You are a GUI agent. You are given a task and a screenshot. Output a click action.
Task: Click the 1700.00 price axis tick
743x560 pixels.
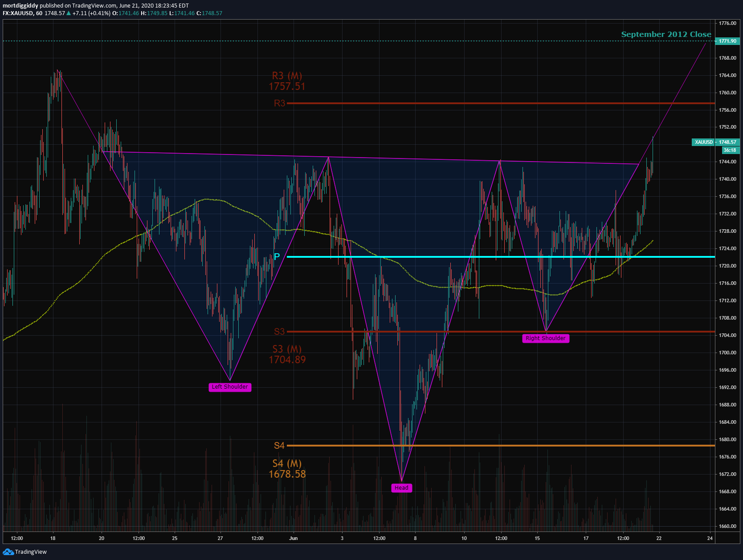click(x=727, y=353)
